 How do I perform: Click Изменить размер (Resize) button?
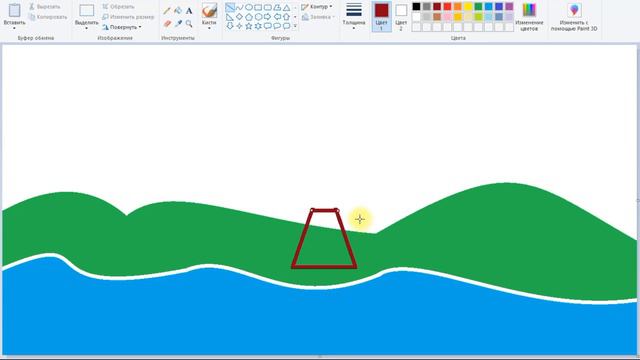(x=128, y=17)
